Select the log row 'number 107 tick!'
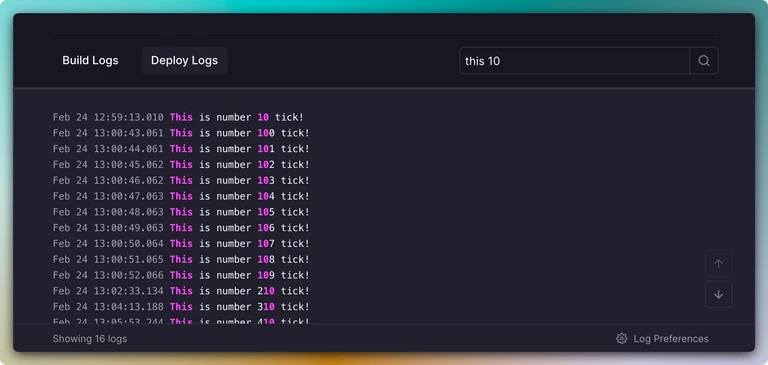Viewport: 768px width, 365px height. click(181, 243)
